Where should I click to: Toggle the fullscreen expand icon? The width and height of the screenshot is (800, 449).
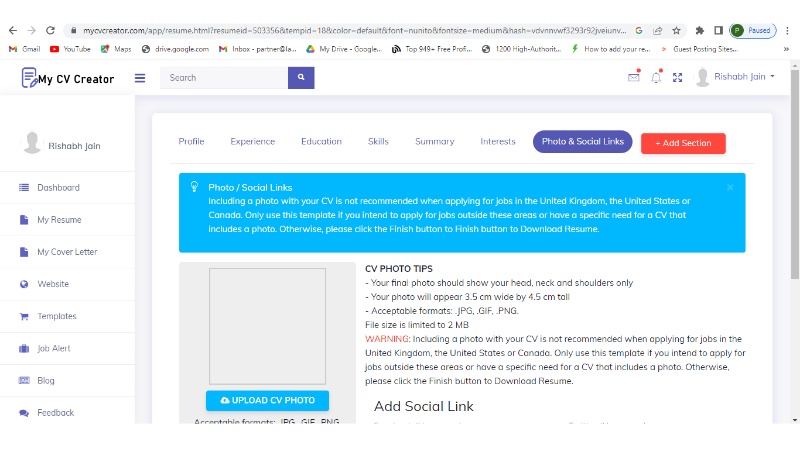point(678,77)
